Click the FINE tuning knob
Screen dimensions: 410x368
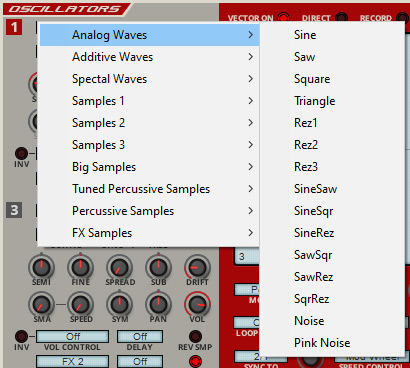coord(80,267)
